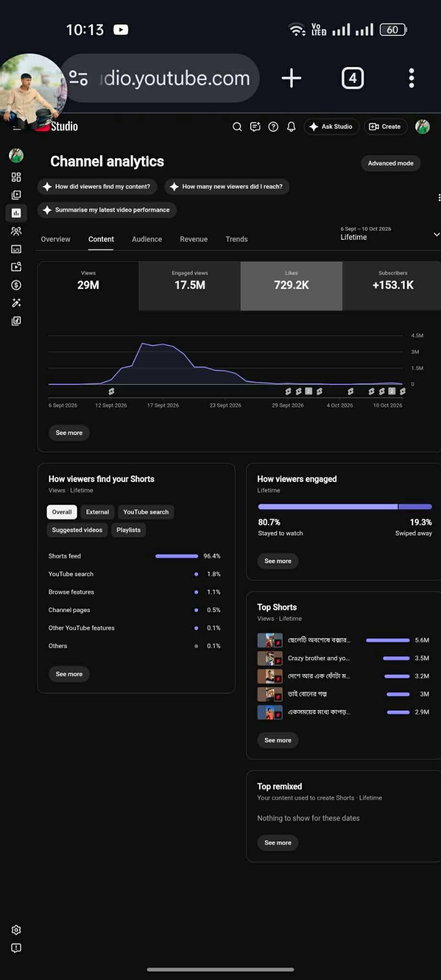Click the video marker near 12 Sept 2026
The width and height of the screenshot is (441, 980).
click(x=111, y=391)
